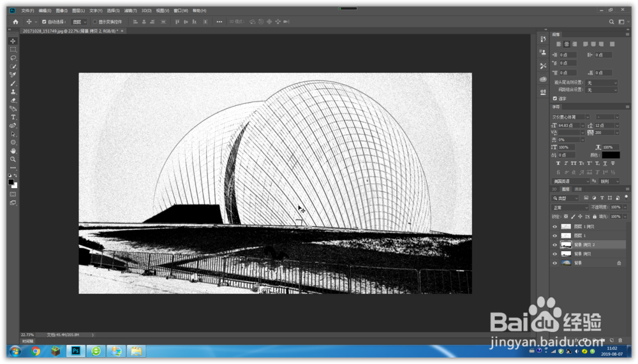Click the text color black swatch
Image resolution: width=638 pixels, height=364 pixels.
click(611, 155)
